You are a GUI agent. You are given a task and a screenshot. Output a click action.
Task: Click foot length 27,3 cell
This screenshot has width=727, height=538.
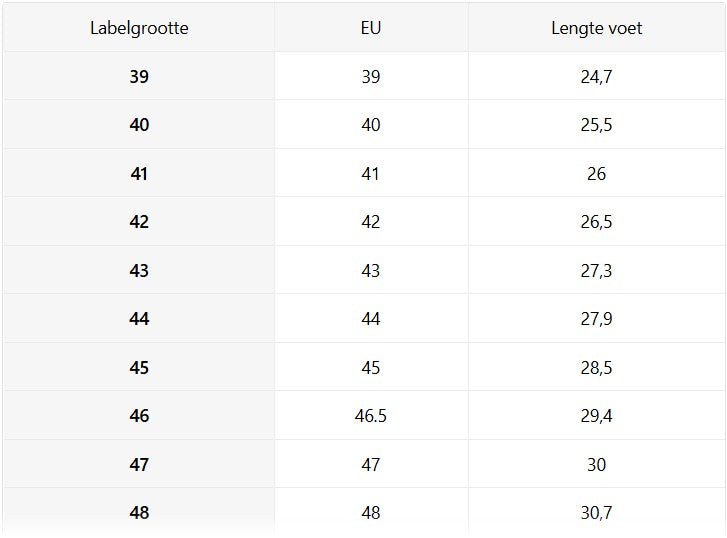point(596,271)
